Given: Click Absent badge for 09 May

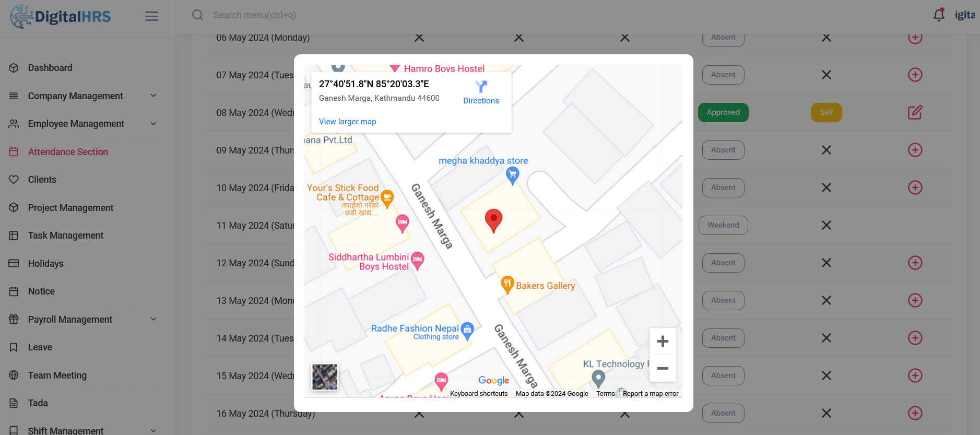Looking at the screenshot, I should [x=723, y=150].
